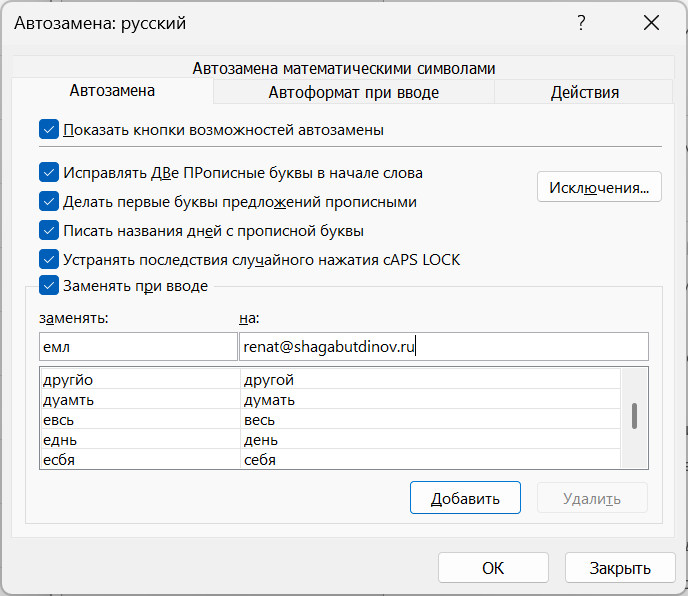The image size is (688, 596).
Task: Toggle Исправлять ДВе ПРописные буквы checkbox
Action: pos(49,173)
